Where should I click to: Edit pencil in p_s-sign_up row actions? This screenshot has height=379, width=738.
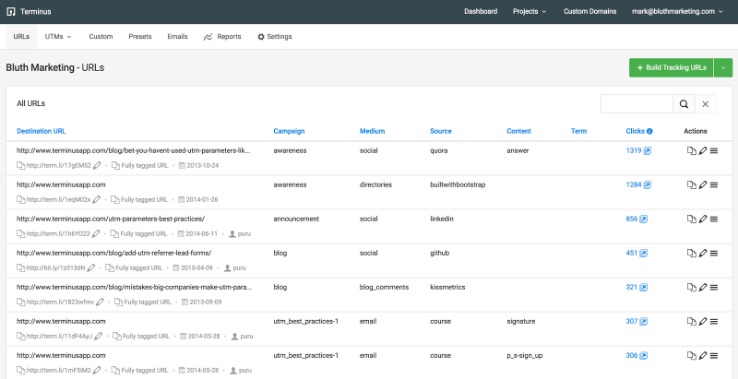(703, 355)
